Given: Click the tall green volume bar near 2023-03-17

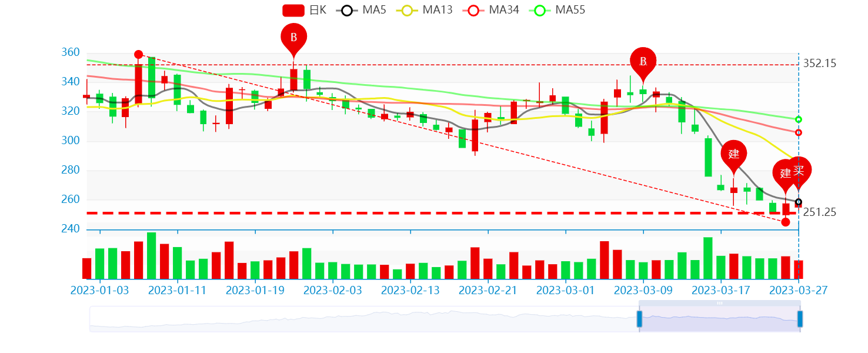Looking at the screenshot, I should coord(708,258).
